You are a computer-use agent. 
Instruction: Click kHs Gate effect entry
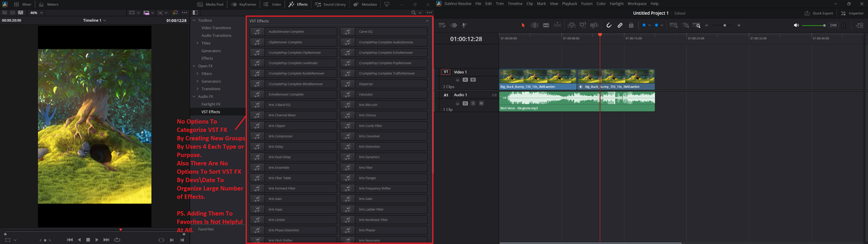384,199
